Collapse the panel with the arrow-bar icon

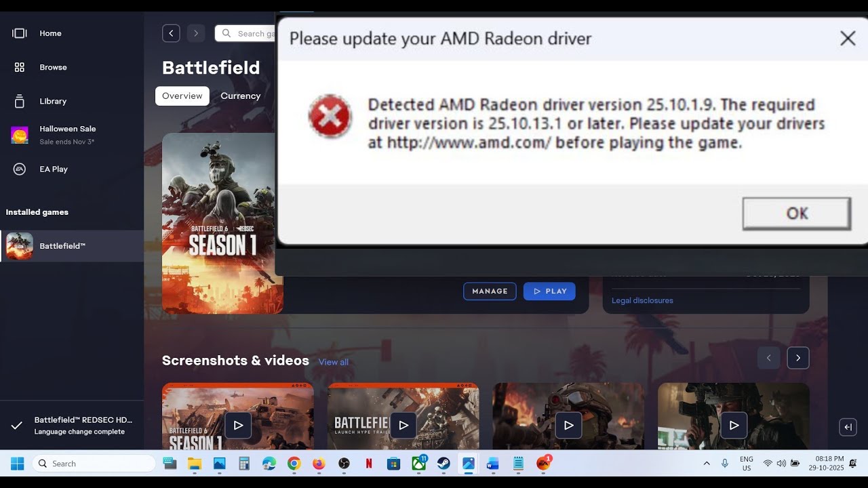pos(848,427)
